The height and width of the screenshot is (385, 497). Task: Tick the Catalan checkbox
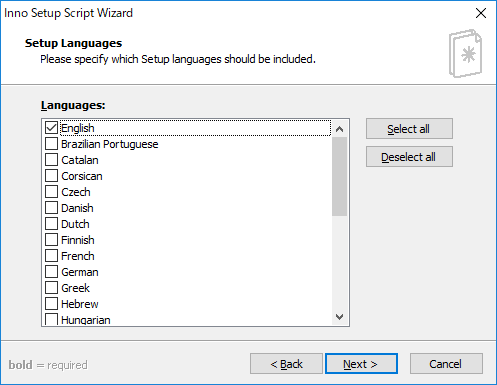51,160
